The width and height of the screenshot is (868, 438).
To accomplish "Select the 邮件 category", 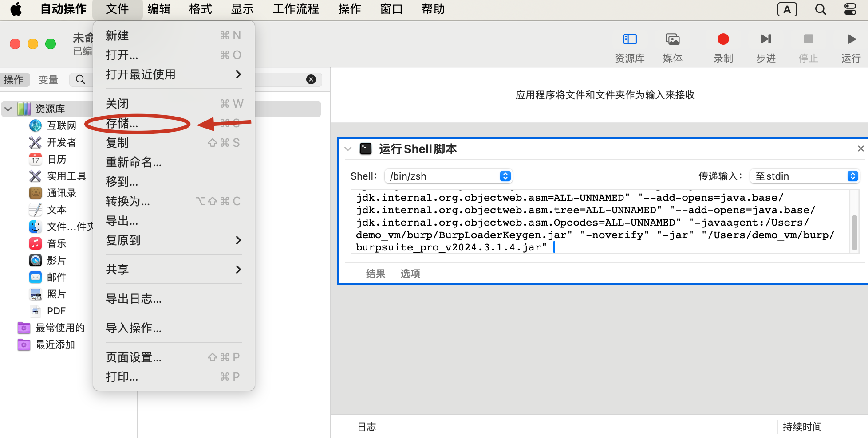I will click(48, 277).
